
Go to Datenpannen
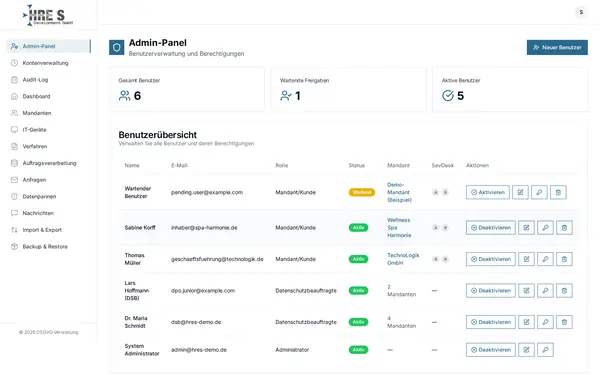(x=49, y=197)
